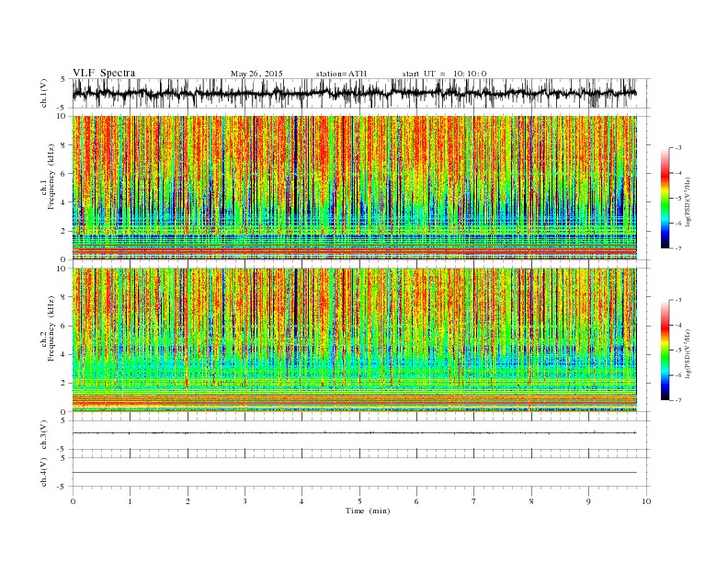Click the "2" frequency tick of ch.2 spectrogram
This screenshot has height=563, width=728.
coord(64,384)
